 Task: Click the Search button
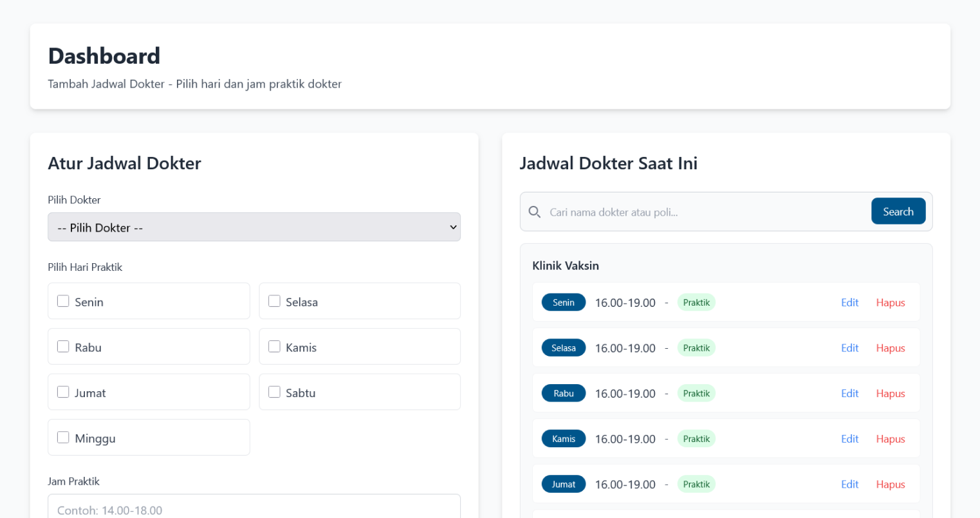click(x=898, y=211)
